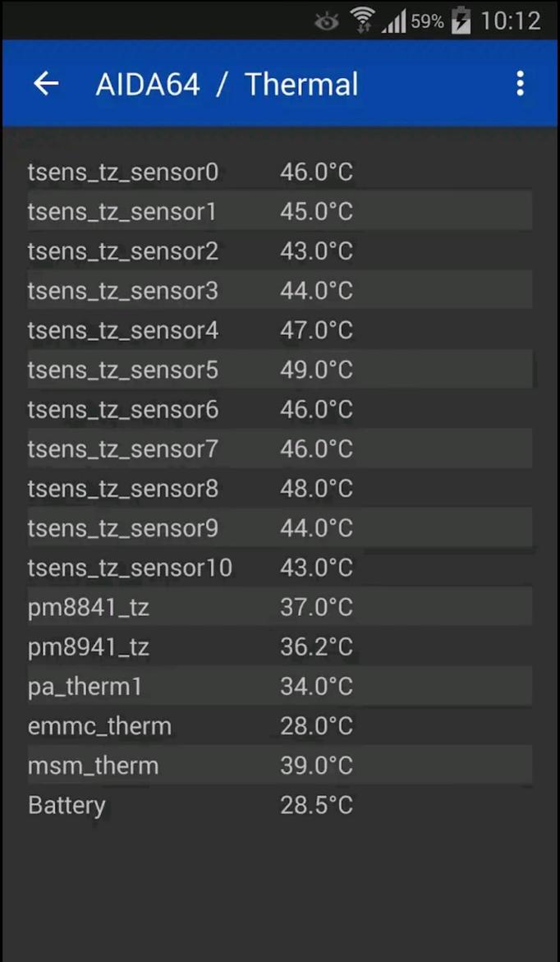
Task: Open the overflow menu with three dots
Action: [x=520, y=83]
